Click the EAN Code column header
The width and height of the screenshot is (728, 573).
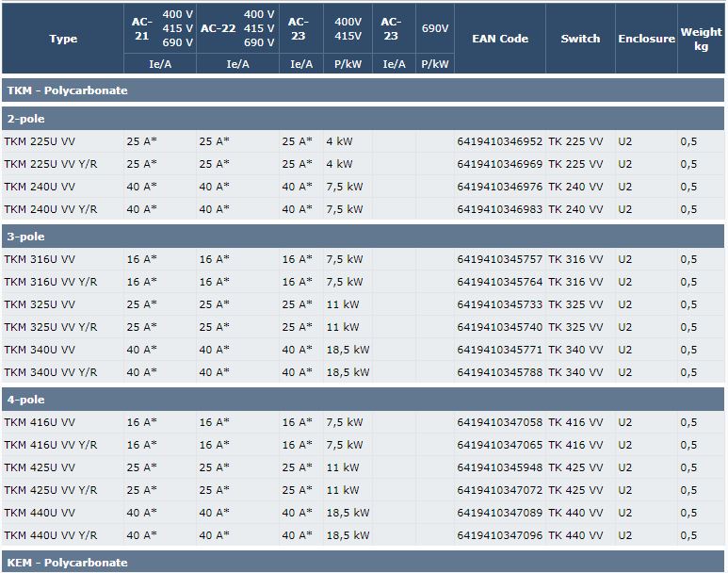(x=500, y=39)
